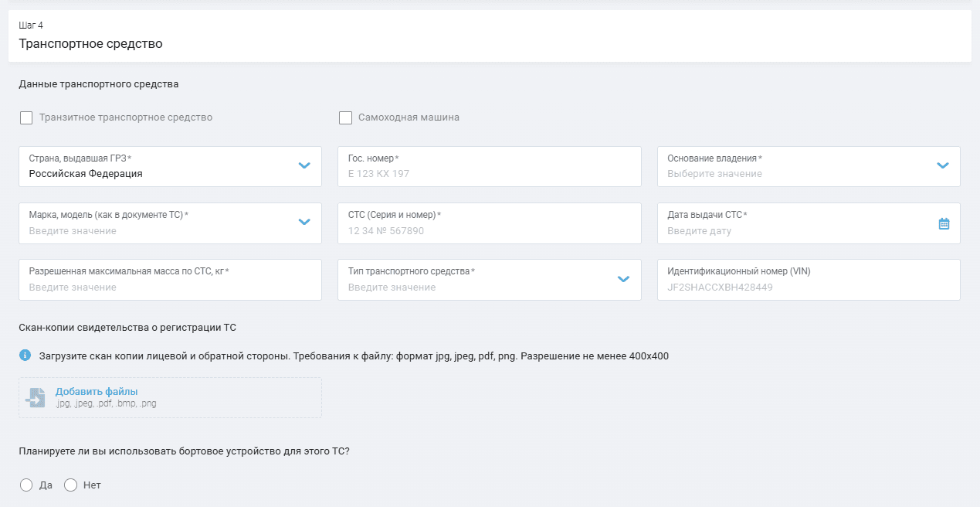The image size is (980, 507).
Task: Check the Транзитное транспортное средство checkbox
Action: pos(26,117)
